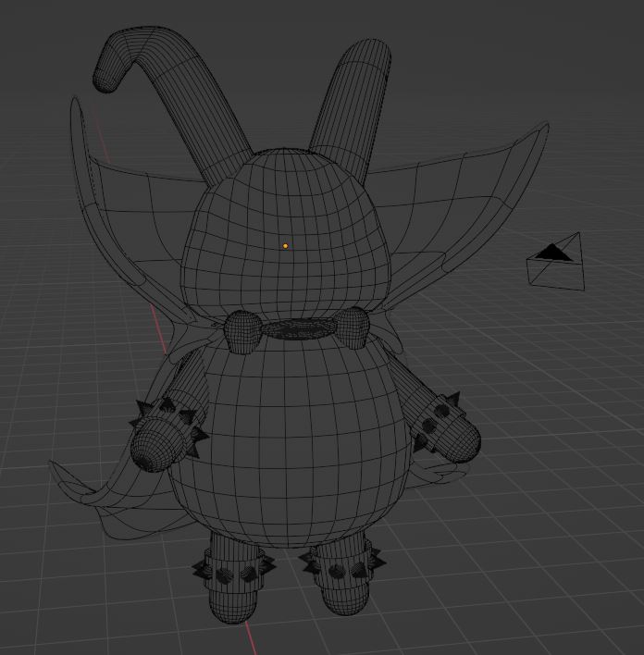Select the spiked anklet on the left leg
The height and width of the screenshot is (655, 644).
(231, 568)
